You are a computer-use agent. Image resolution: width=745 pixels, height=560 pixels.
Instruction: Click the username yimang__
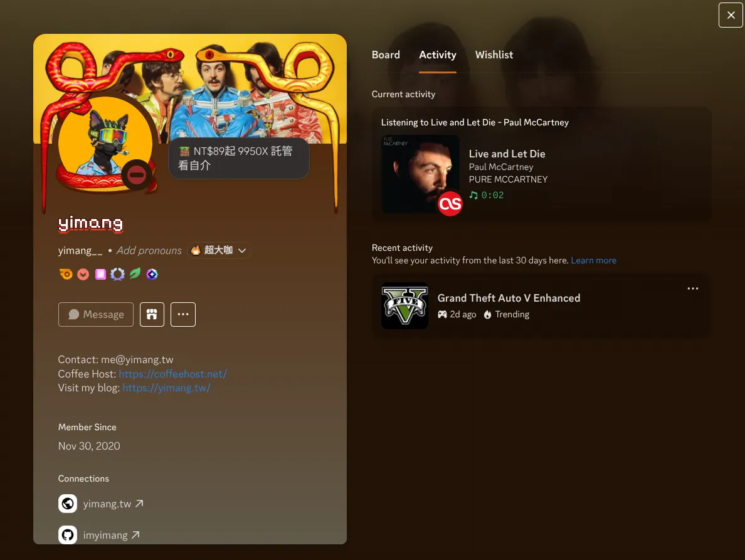pos(80,250)
